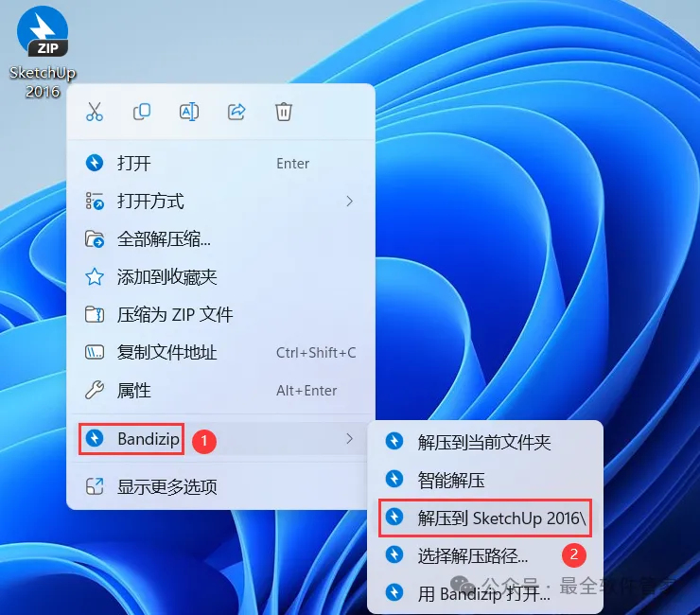Click the wrench icon beside 属性

95,391
